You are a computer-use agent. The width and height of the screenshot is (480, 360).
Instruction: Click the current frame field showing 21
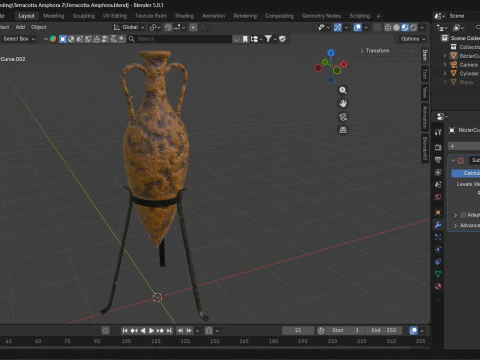pos(298,330)
